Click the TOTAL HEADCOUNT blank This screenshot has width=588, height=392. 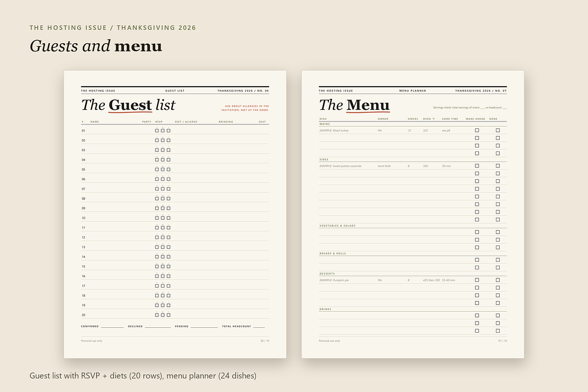(259, 326)
